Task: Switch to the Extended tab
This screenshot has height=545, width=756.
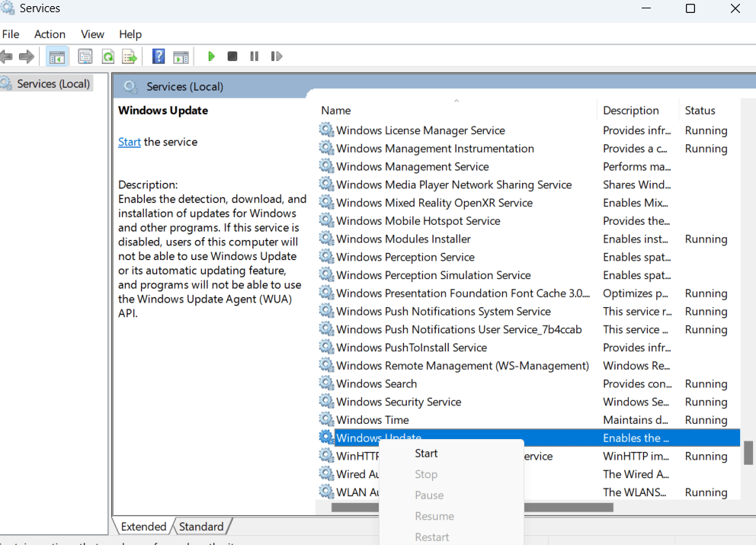Action: tap(143, 527)
